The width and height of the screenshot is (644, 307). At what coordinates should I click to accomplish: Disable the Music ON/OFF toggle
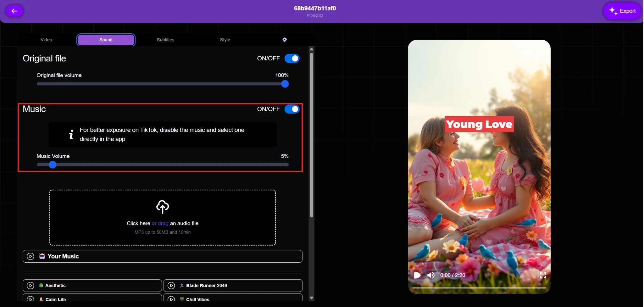292,109
